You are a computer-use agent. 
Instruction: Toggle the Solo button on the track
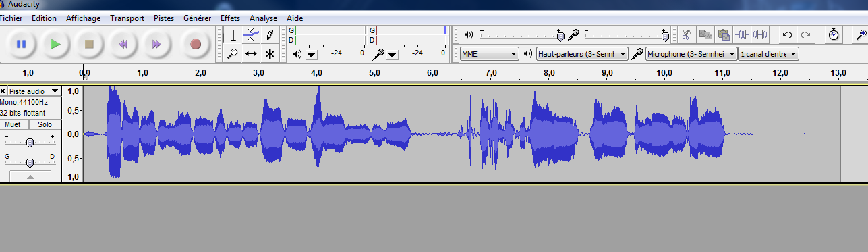click(45, 124)
